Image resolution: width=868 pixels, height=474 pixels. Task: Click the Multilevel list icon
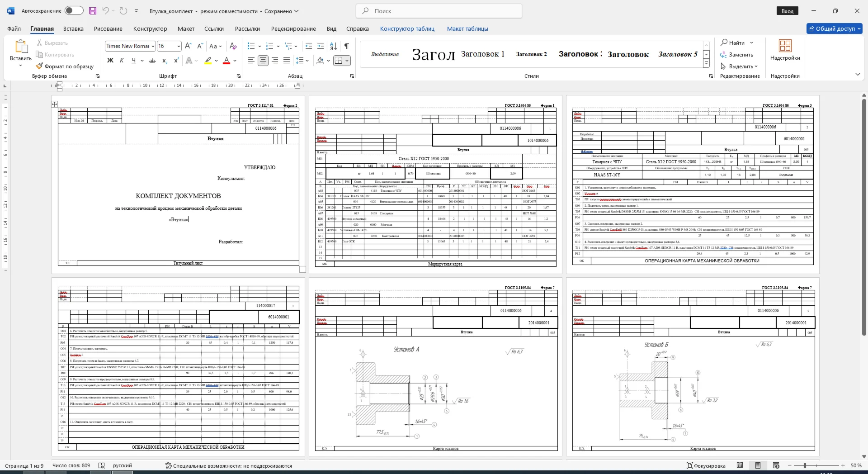288,46
